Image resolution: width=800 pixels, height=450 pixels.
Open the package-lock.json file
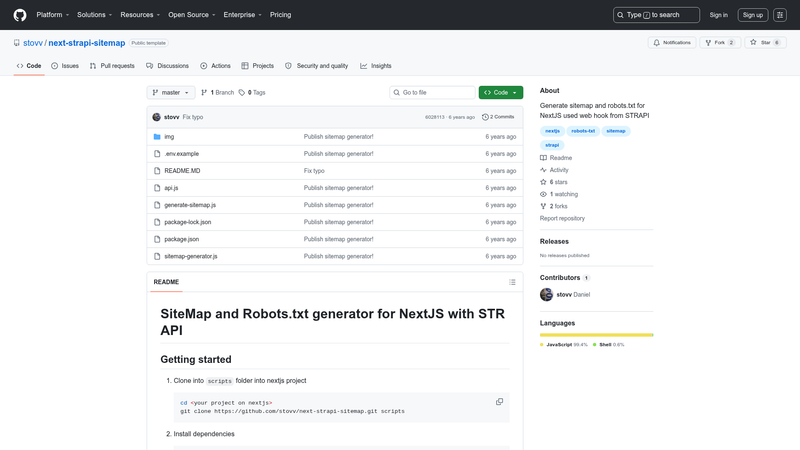click(x=188, y=222)
